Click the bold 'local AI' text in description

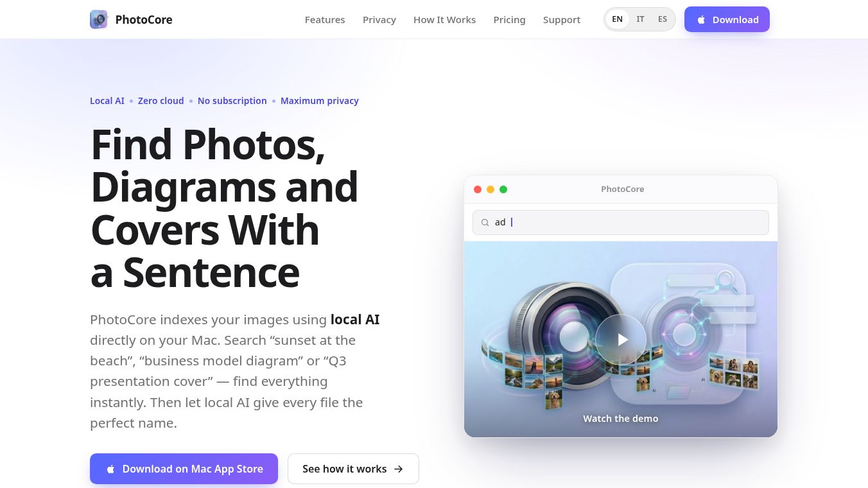tap(355, 319)
